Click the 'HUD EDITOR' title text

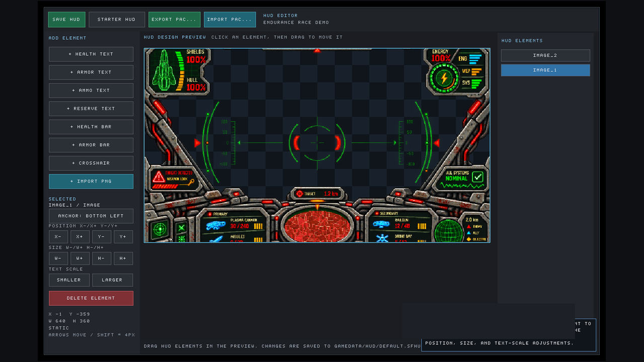(280, 16)
